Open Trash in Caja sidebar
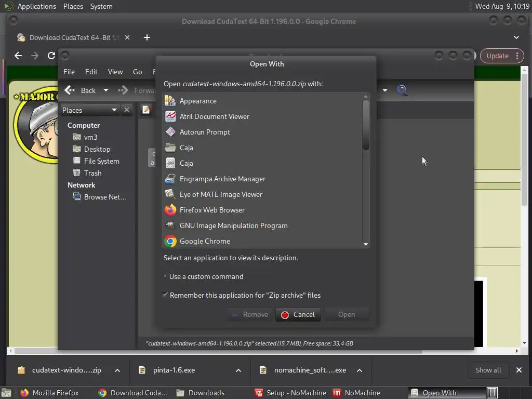The width and height of the screenshot is (532, 399). (92, 173)
